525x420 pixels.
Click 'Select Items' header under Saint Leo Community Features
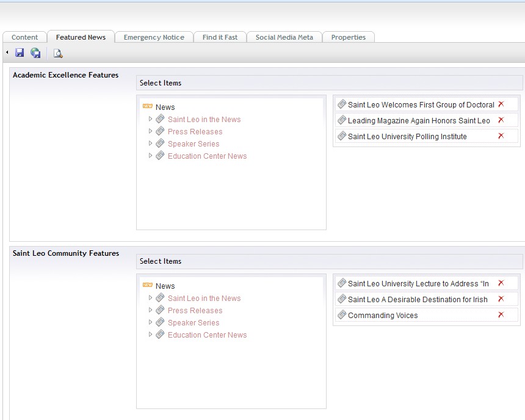point(330,261)
